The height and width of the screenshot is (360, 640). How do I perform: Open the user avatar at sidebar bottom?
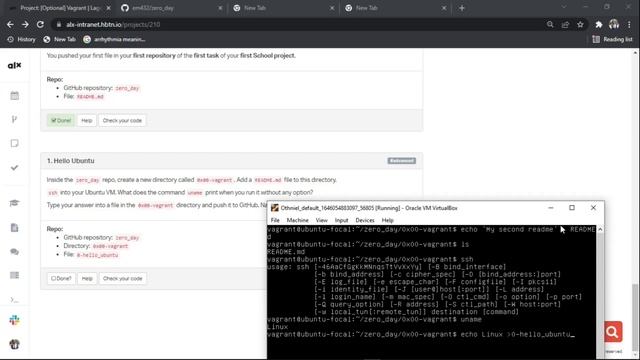[14, 344]
